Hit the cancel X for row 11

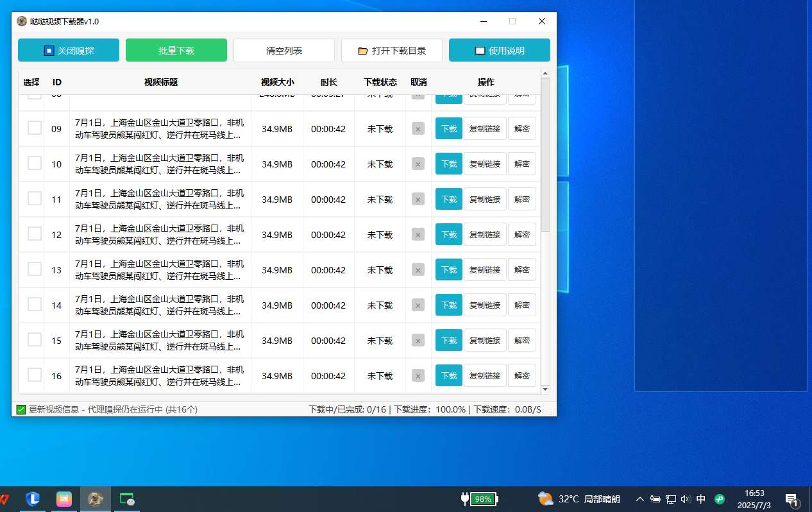point(418,200)
